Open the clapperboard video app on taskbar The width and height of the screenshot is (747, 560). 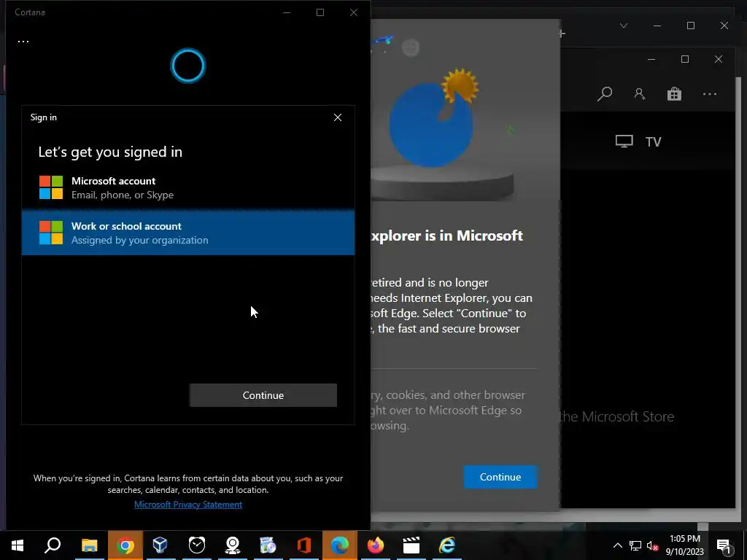[411, 545]
